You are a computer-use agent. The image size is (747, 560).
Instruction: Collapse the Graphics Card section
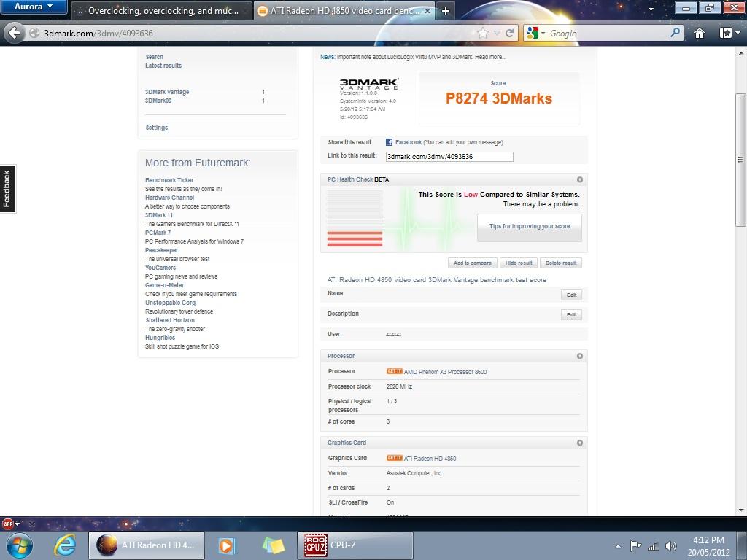(x=580, y=443)
